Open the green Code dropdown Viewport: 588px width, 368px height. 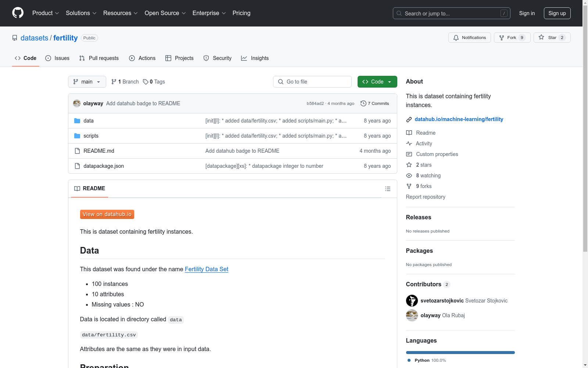[x=377, y=82]
